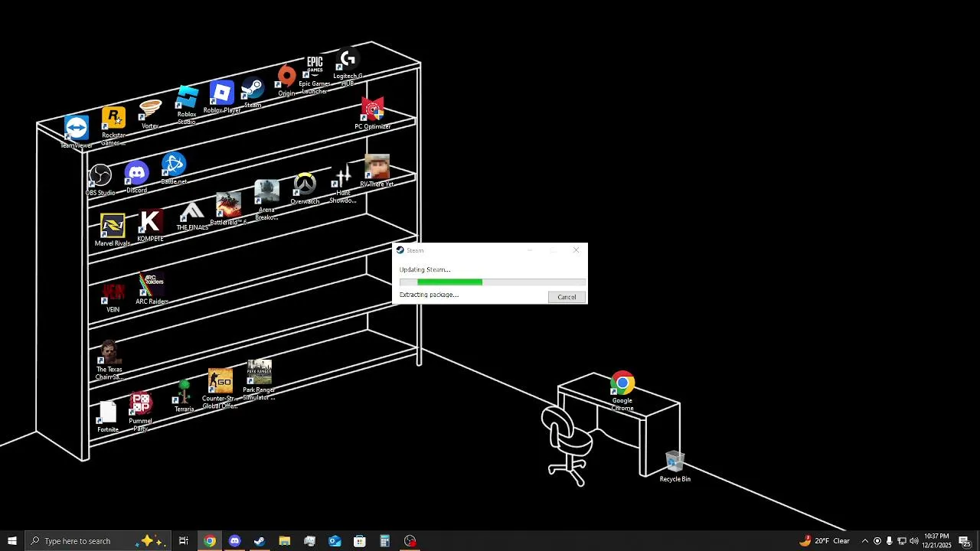
Task: Select the KOMPETE desktop shortcut
Action: click(150, 227)
